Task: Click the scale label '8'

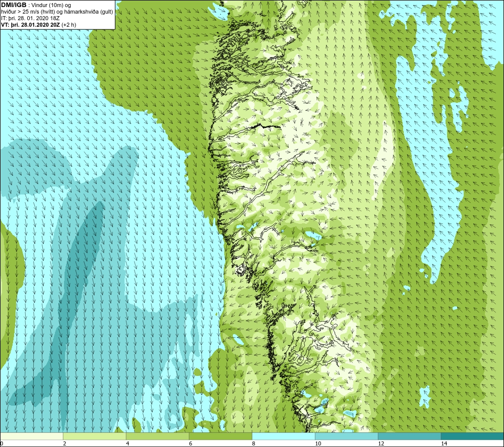Action: (254, 443)
